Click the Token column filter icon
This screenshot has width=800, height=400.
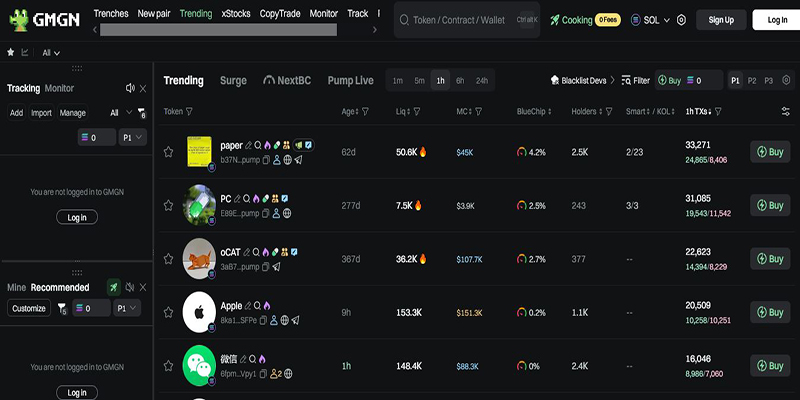tap(189, 111)
